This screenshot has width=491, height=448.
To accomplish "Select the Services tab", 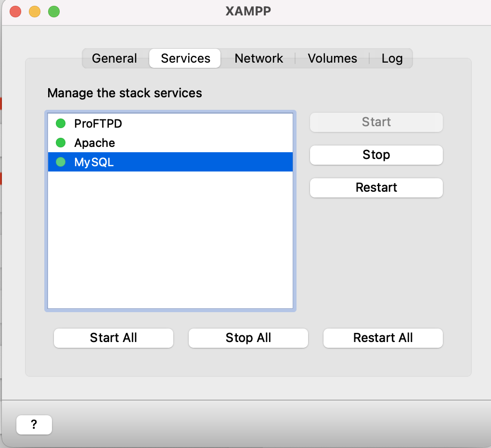I will 185,58.
